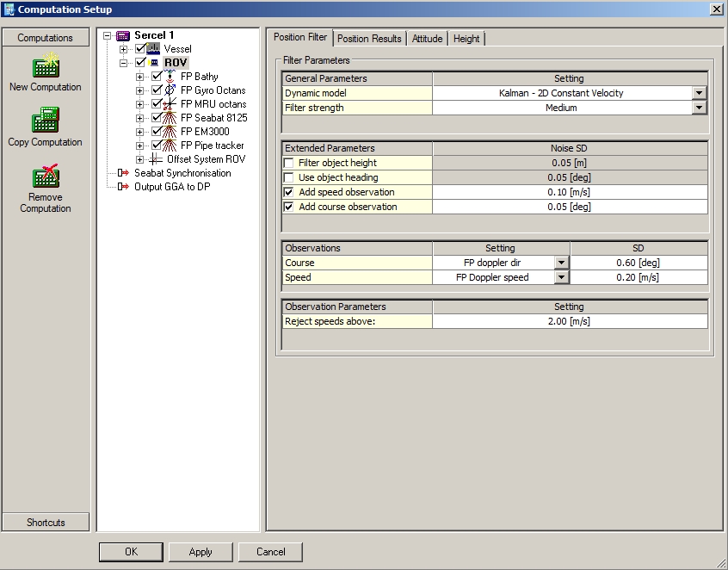
Task: Select Output GGA to DP item
Action: point(171,187)
